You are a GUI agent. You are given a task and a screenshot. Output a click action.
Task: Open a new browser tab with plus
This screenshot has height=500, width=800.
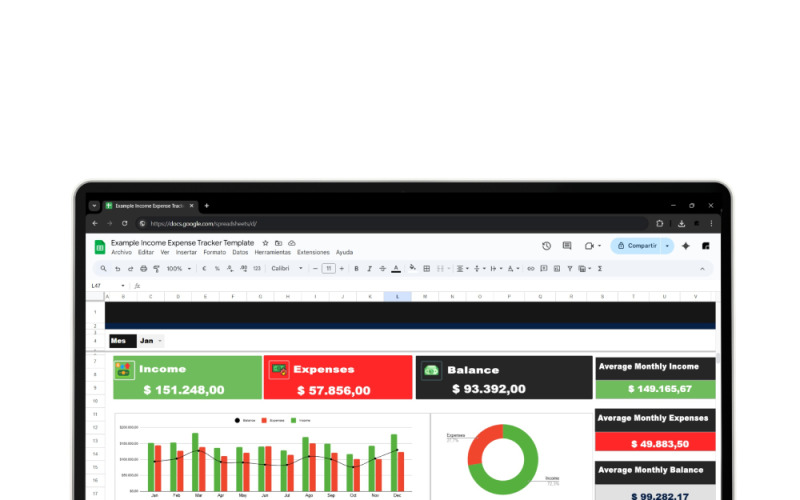207,206
